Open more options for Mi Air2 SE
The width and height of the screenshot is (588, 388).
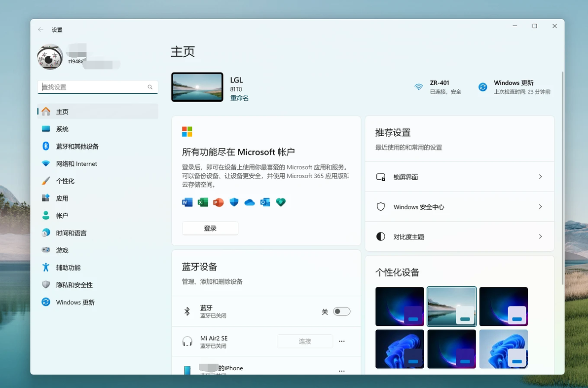[x=342, y=341]
